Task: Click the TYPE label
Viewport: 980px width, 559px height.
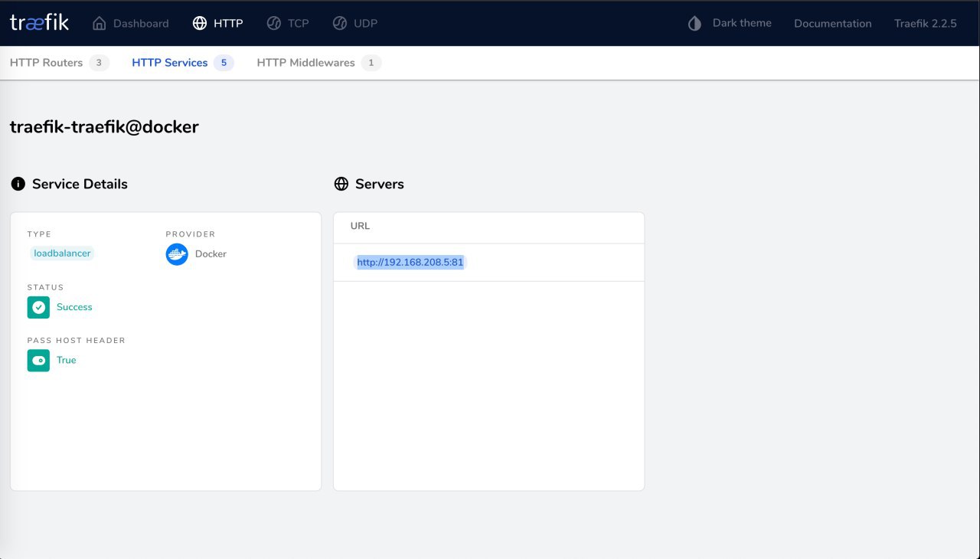Action: (39, 234)
